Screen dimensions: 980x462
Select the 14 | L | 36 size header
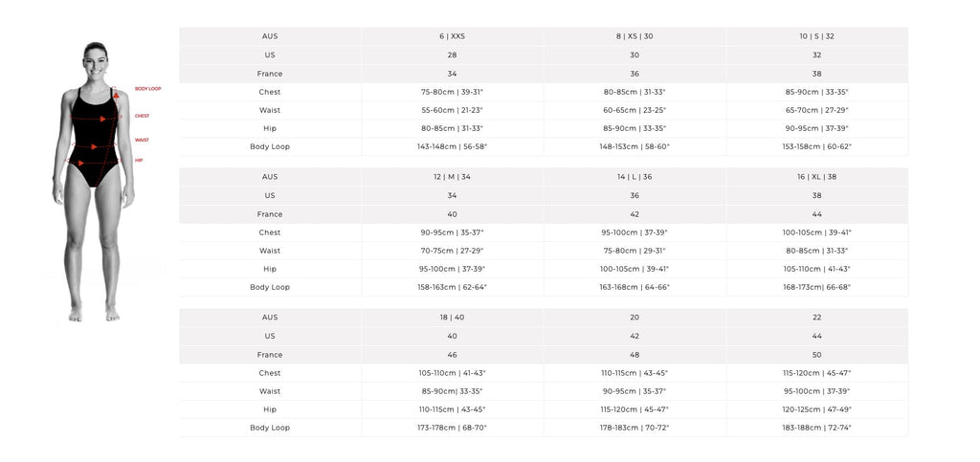pyautogui.click(x=635, y=177)
